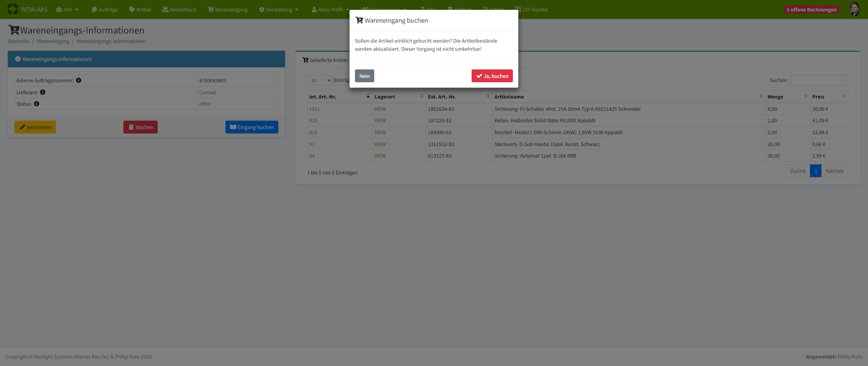Cancel the dialog with Nein button

point(364,76)
